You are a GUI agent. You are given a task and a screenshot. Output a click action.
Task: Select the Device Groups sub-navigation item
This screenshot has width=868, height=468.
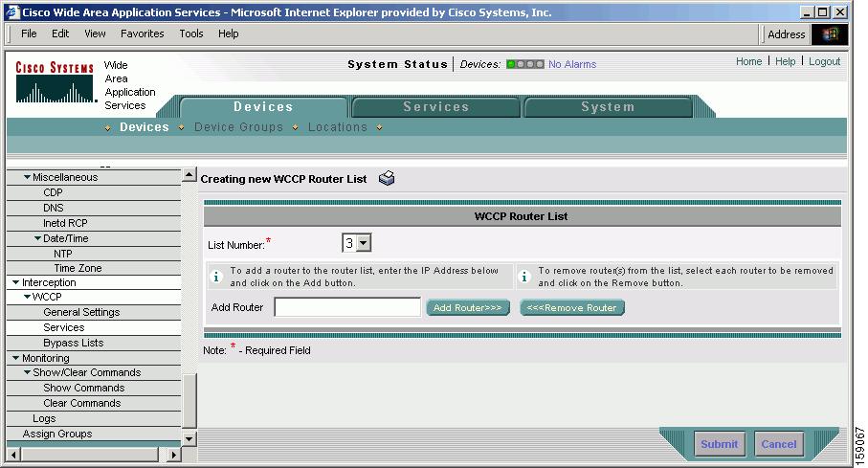[x=238, y=127]
